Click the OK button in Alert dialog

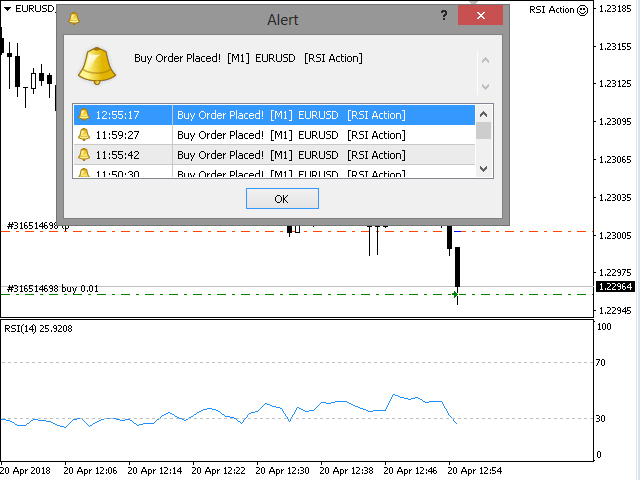pos(282,199)
